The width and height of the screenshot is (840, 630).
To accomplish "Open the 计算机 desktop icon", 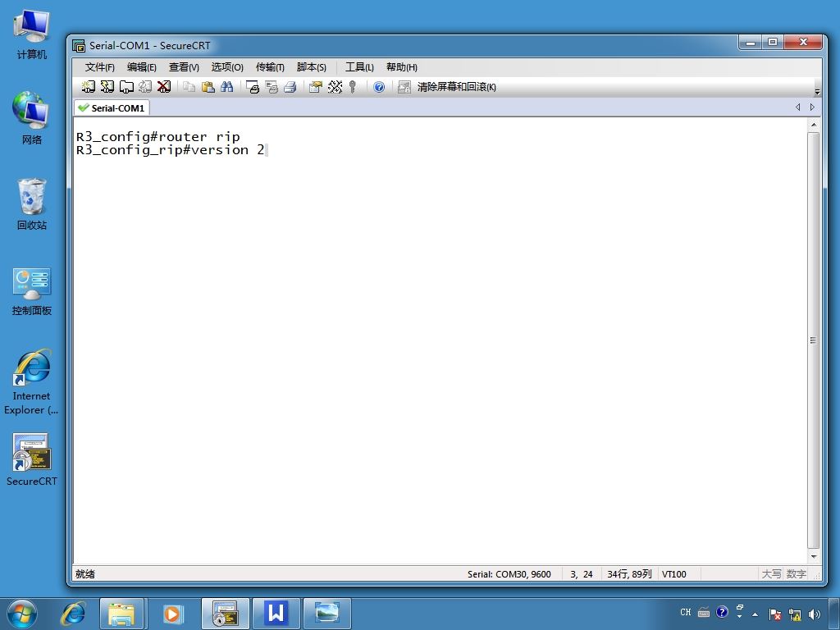I will click(32, 35).
